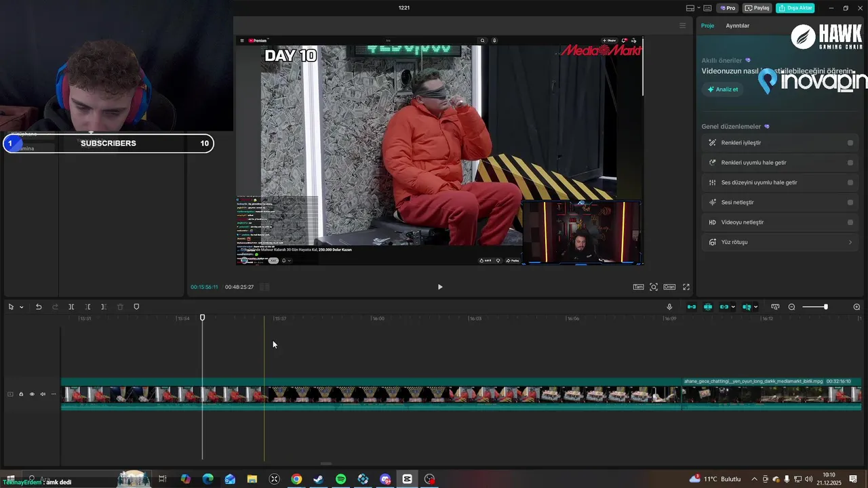
Task: Click the Dışa Aktar export button
Action: 795,8
